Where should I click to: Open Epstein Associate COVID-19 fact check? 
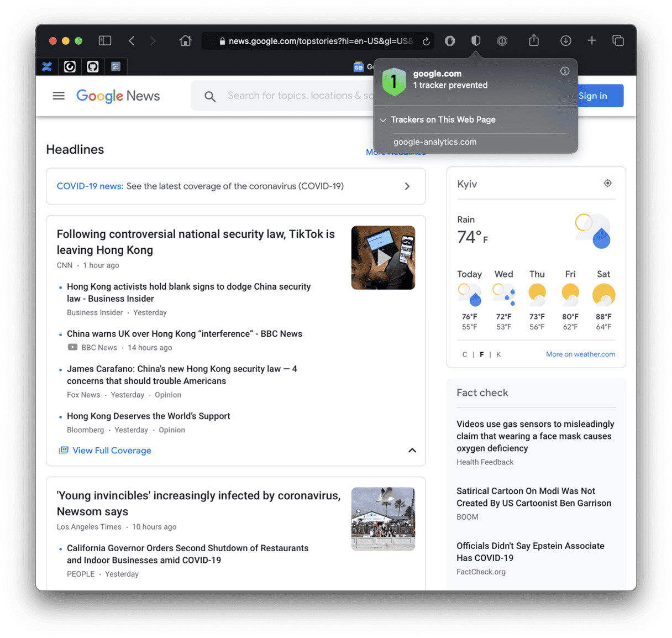point(531,552)
